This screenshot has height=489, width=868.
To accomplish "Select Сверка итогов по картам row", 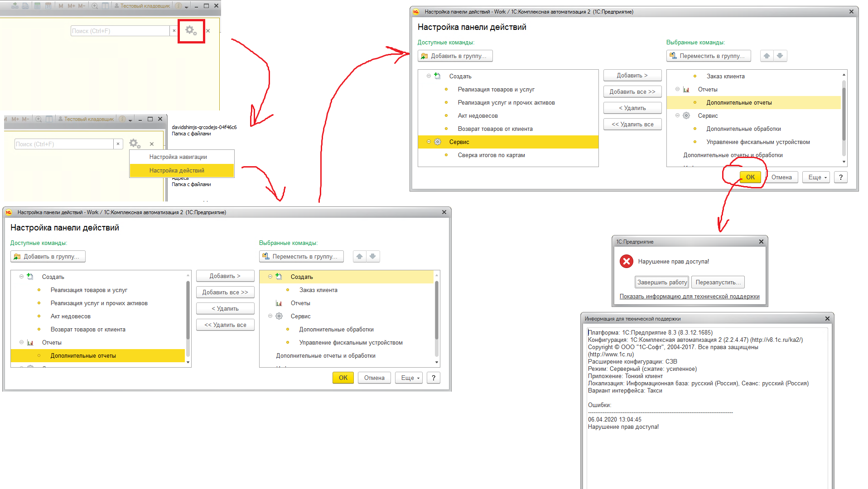I will [508, 155].
